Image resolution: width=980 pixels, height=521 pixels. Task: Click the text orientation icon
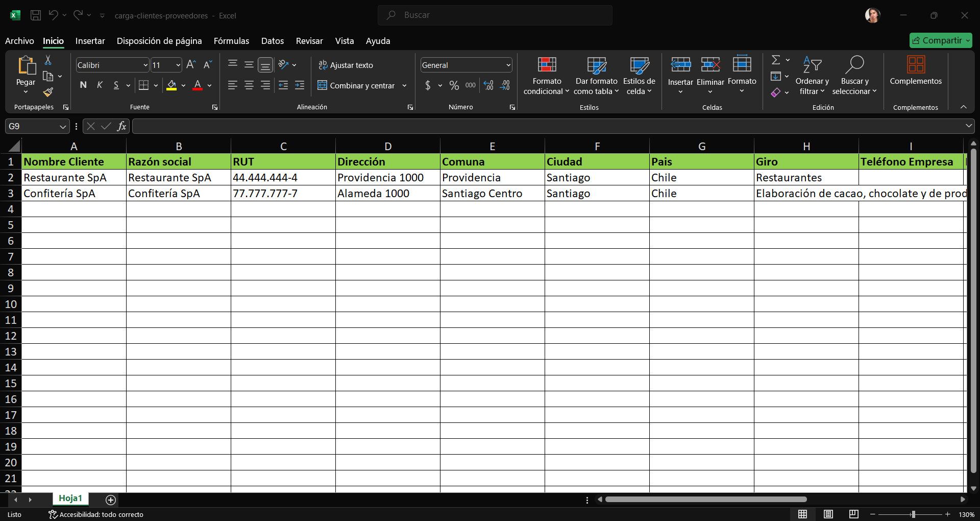[284, 65]
